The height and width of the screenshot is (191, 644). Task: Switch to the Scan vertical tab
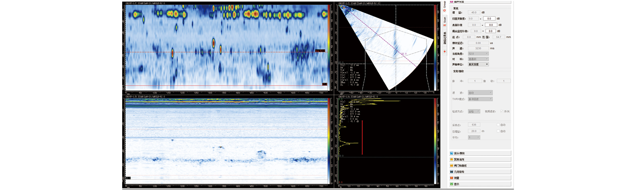(x=445, y=22)
